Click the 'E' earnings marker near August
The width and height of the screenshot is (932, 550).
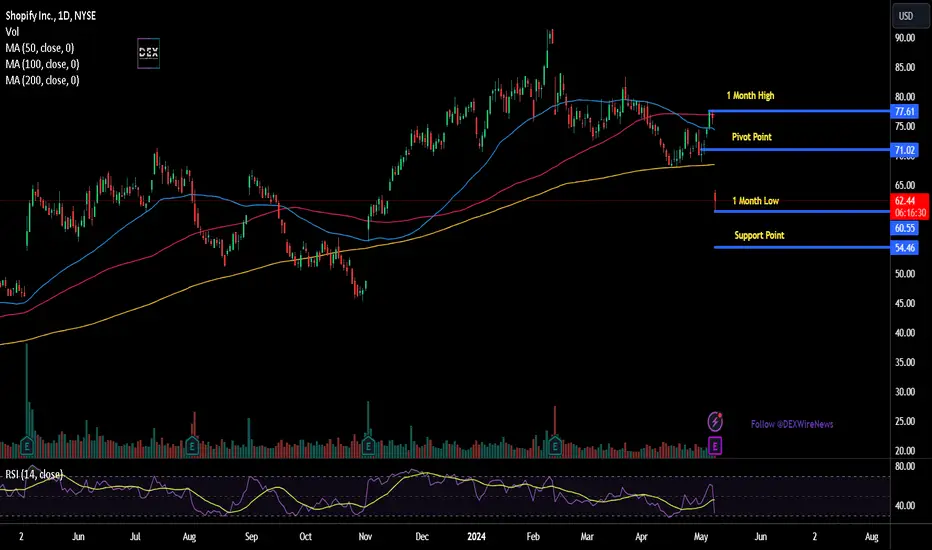[x=191, y=445]
